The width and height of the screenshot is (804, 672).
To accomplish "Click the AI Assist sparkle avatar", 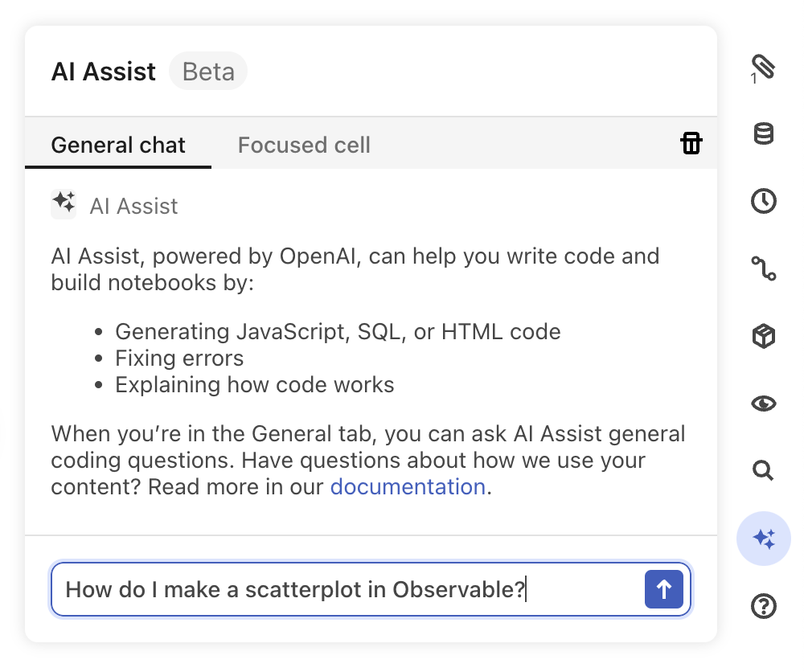I will [x=64, y=204].
